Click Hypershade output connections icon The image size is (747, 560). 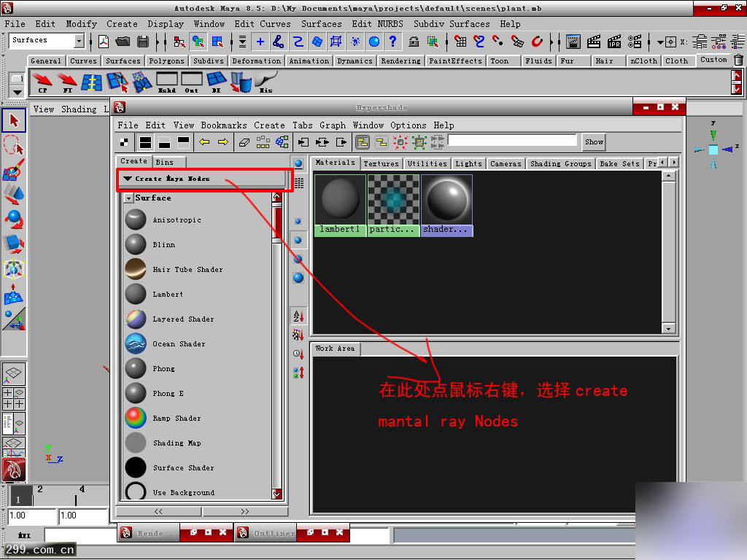tap(341, 142)
